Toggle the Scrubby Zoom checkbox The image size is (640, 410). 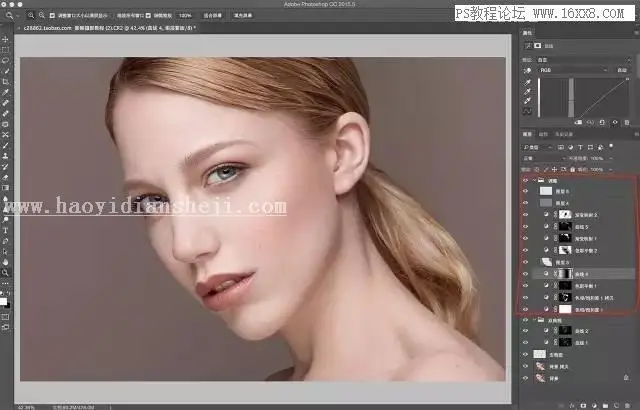pos(148,16)
